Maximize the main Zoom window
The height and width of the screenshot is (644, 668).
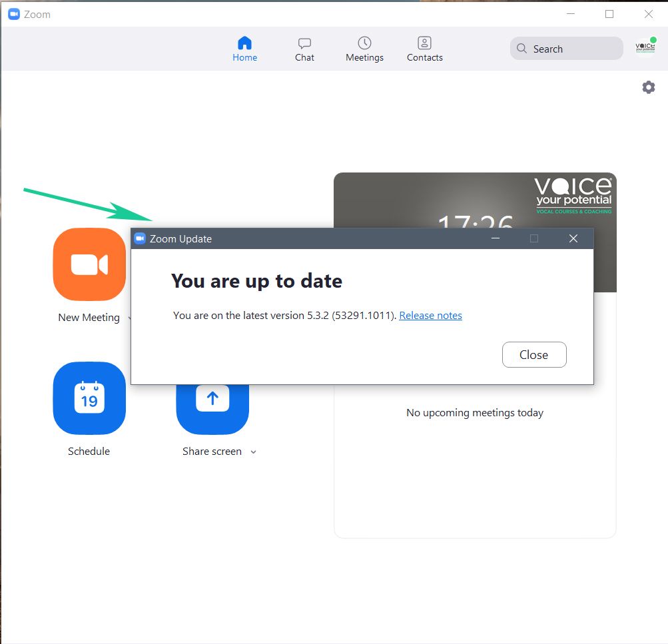click(x=609, y=14)
